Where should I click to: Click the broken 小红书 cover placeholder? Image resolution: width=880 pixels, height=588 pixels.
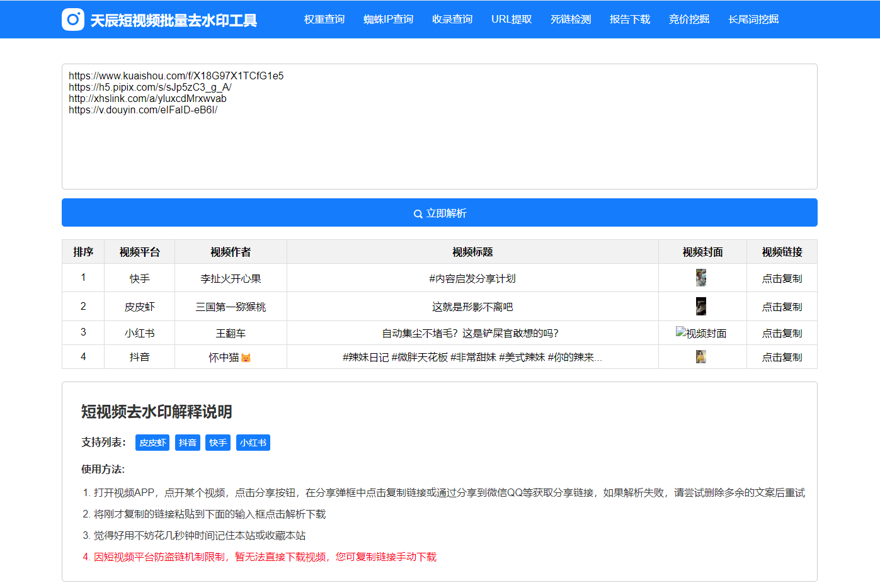click(701, 332)
